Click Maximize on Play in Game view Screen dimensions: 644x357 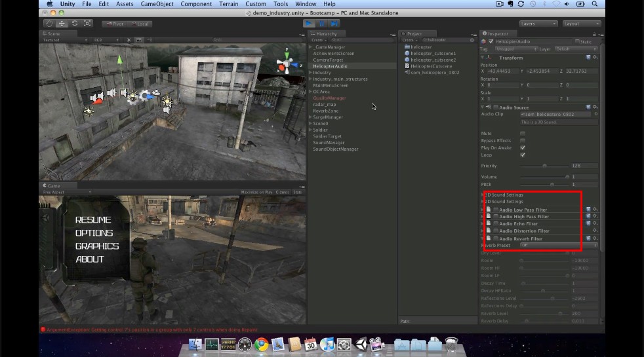click(256, 192)
